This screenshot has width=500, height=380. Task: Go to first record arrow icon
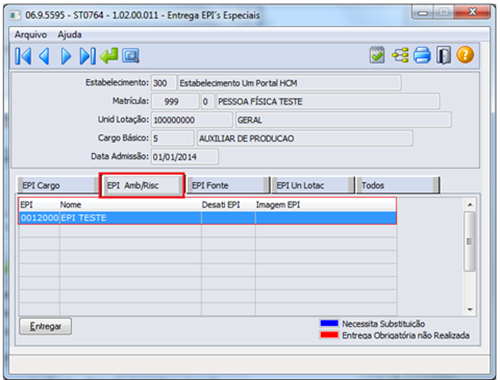(23, 56)
